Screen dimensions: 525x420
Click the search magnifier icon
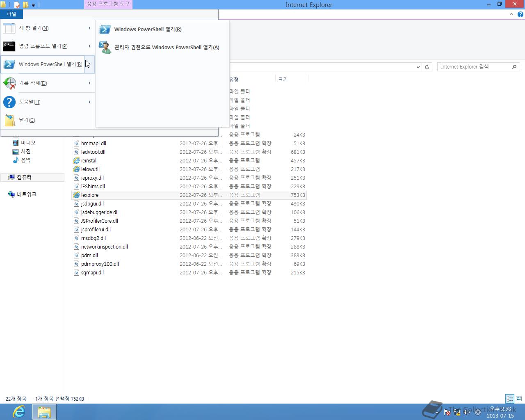click(x=514, y=67)
